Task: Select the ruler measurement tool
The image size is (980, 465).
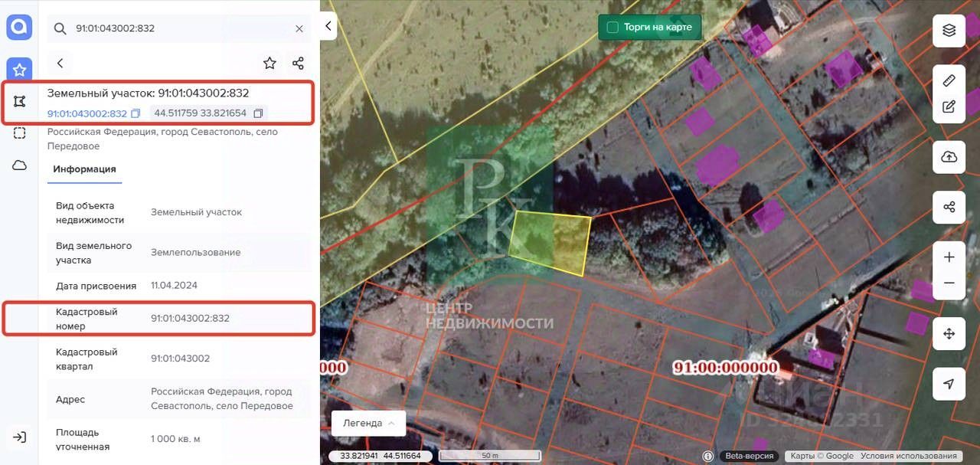Action: coord(949,80)
